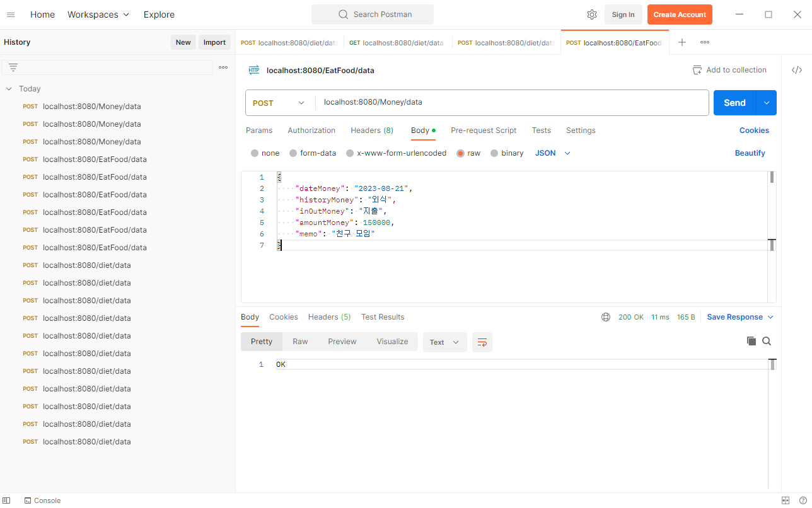Open response Cookies tab

click(x=284, y=317)
